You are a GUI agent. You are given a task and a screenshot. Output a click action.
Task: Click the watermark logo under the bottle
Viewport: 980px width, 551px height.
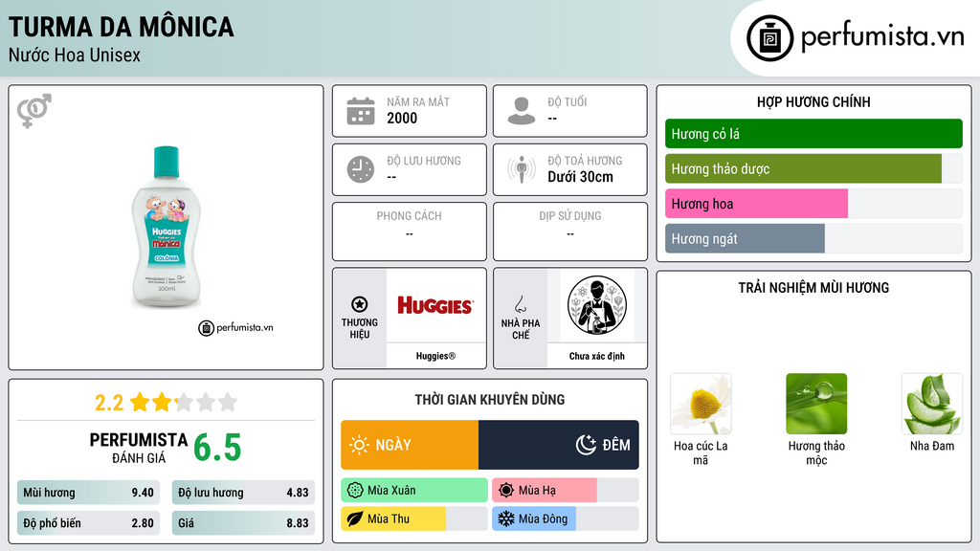click(x=235, y=327)
